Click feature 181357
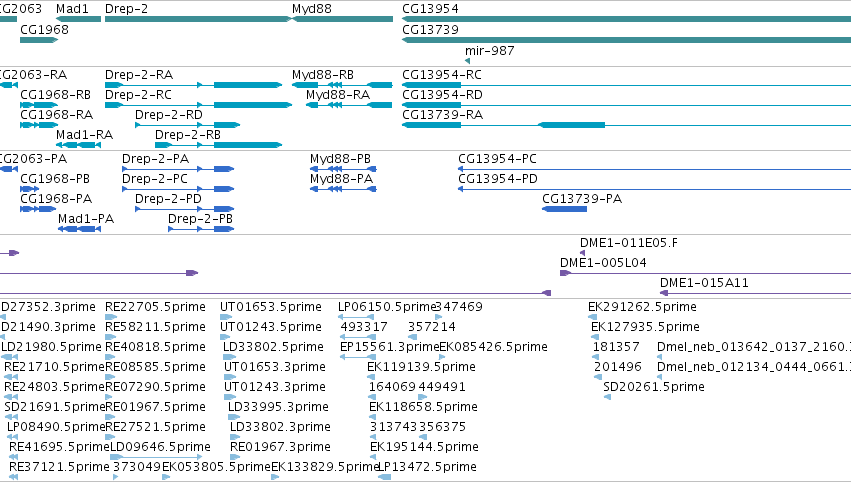This screenshot has width=851, height=482. (x=596, y=357)
